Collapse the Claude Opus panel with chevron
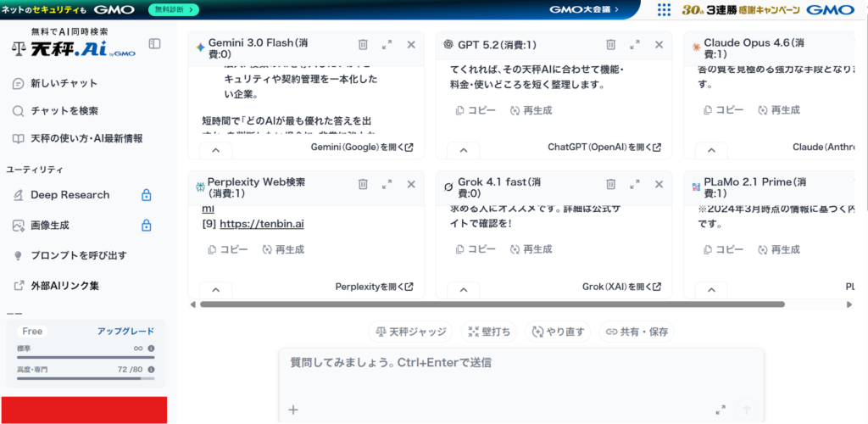Image resolution: width=868 pixels, height=424 pixels. (711, 150)
